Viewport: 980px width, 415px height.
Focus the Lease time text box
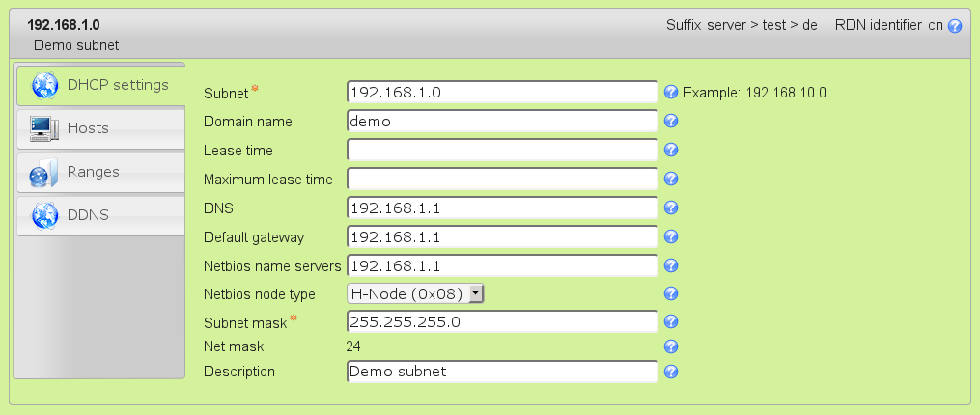pyautogui.click(x=501, y=151)
